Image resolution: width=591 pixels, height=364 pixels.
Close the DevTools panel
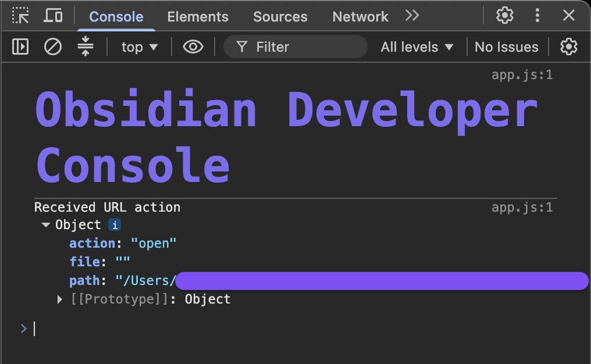(568, 16)
